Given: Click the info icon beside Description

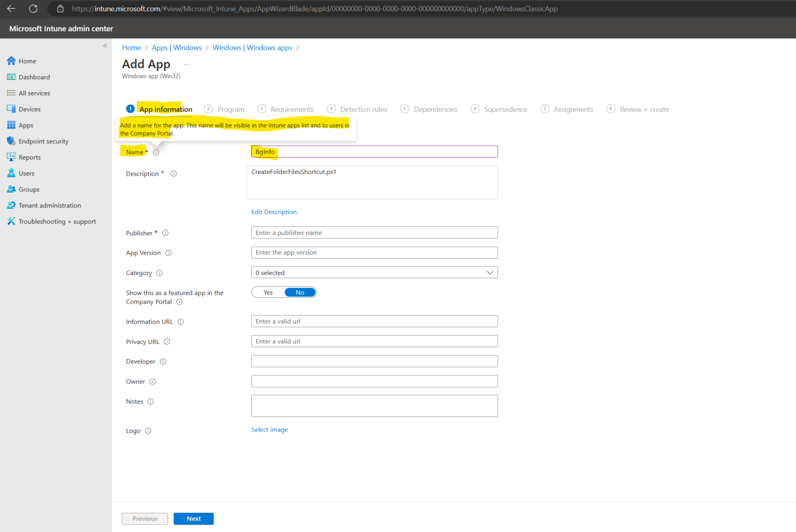Looking at the screenshot, I should click(174, 174).
